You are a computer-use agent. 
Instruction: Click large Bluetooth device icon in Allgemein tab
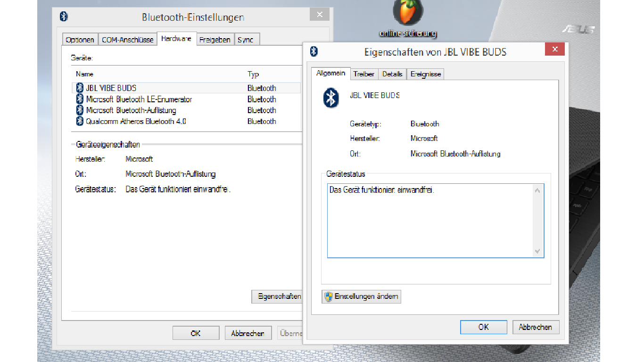(331, 98)
